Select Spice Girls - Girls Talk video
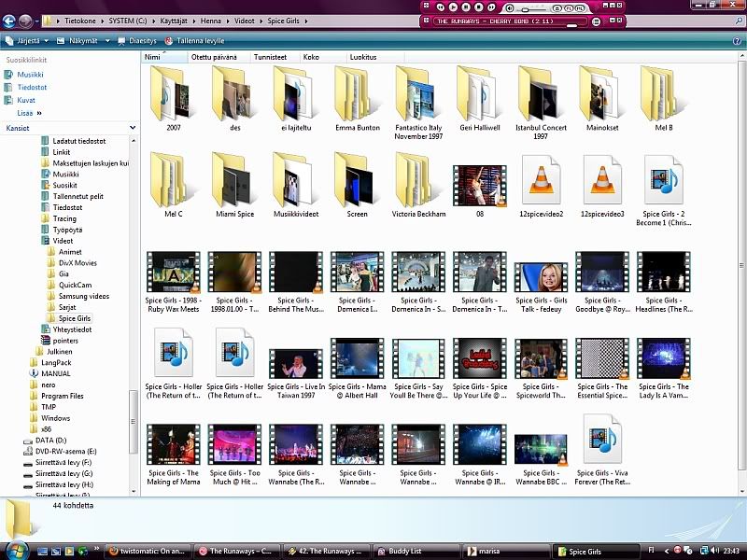747x560 pixels. coord(542,287)
